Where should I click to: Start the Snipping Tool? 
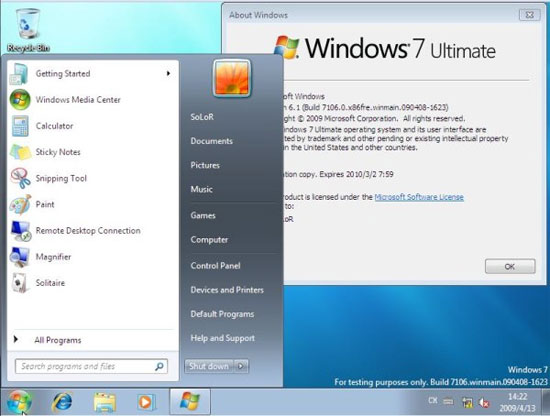click(60, 178)
